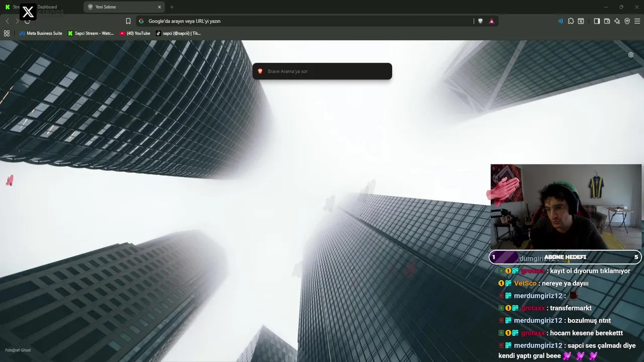The width and height of the screenshot is (644, 362).
Task: Click message 'sapci ses çalmadı diye'
Action: [601, 345]
